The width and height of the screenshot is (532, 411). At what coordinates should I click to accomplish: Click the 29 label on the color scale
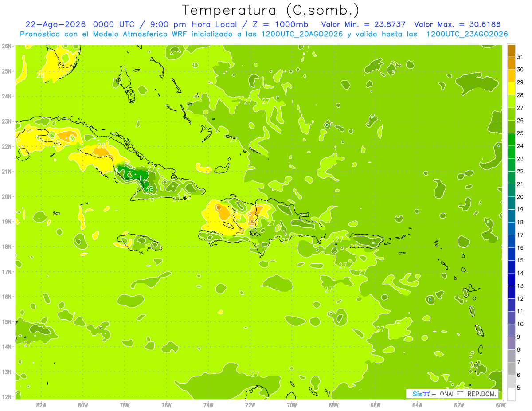coord(520,82)
